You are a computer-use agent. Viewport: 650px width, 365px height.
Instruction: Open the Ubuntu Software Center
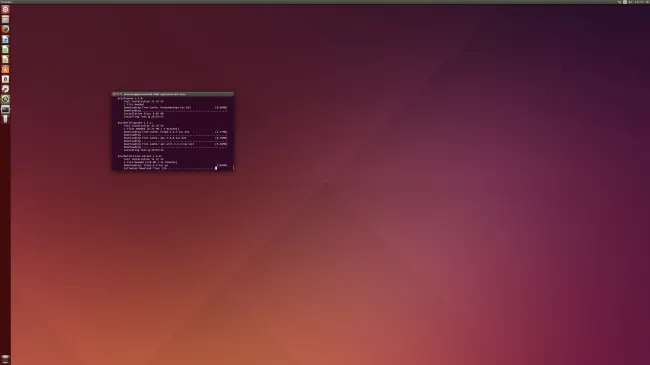pos(5,69)
